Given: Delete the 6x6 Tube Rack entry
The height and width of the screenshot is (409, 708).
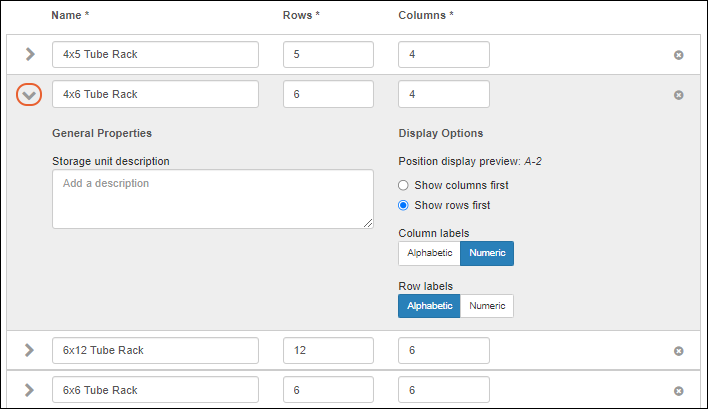Looking at the screenshot, I should point(678,391).
